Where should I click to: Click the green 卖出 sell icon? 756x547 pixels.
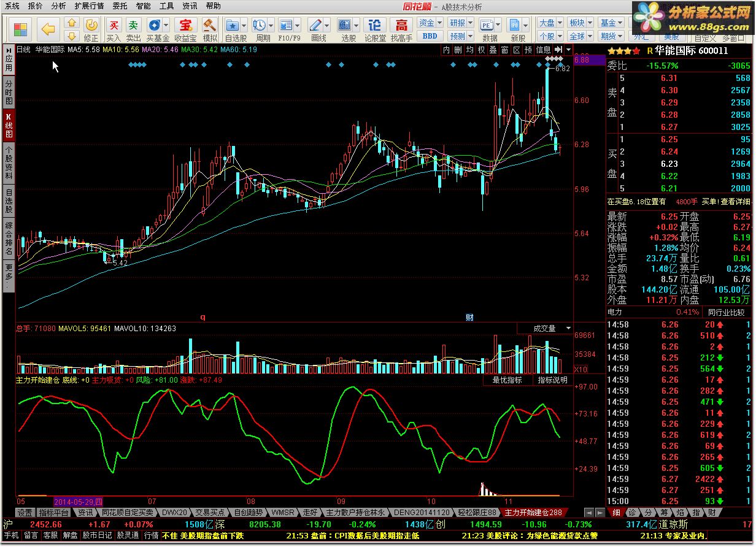click(133, 25)
